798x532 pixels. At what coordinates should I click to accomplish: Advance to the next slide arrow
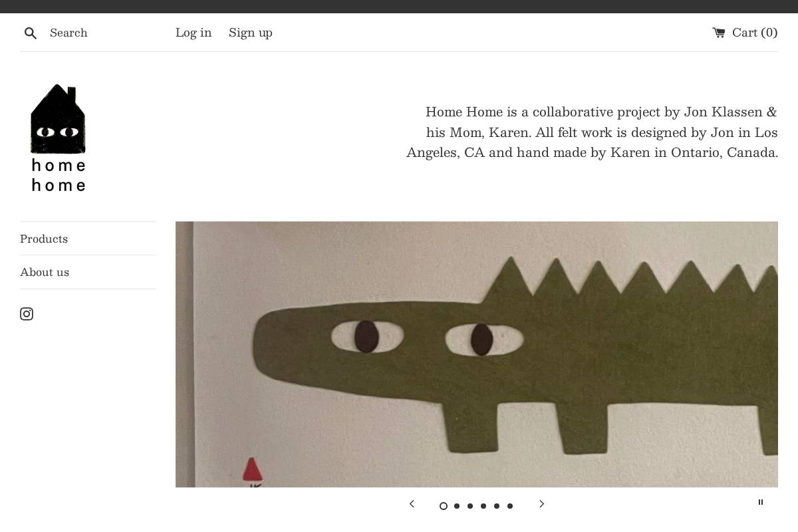pyautogui.click(x=541, y=504)
